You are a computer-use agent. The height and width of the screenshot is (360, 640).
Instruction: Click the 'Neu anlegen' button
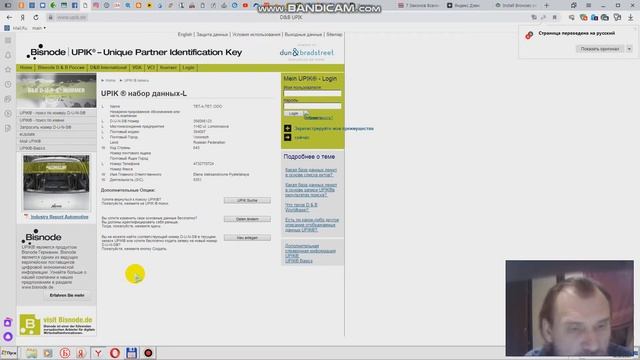(x=247, y=238)
